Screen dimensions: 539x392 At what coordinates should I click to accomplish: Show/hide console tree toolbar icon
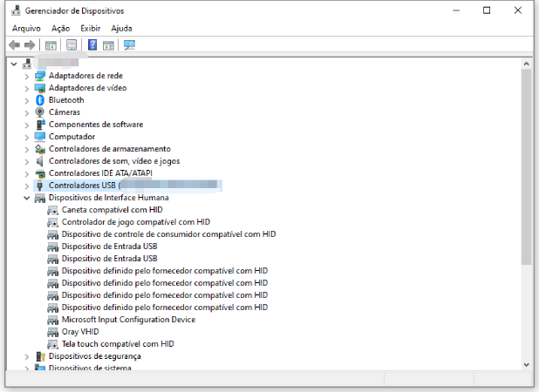point(51,45)
